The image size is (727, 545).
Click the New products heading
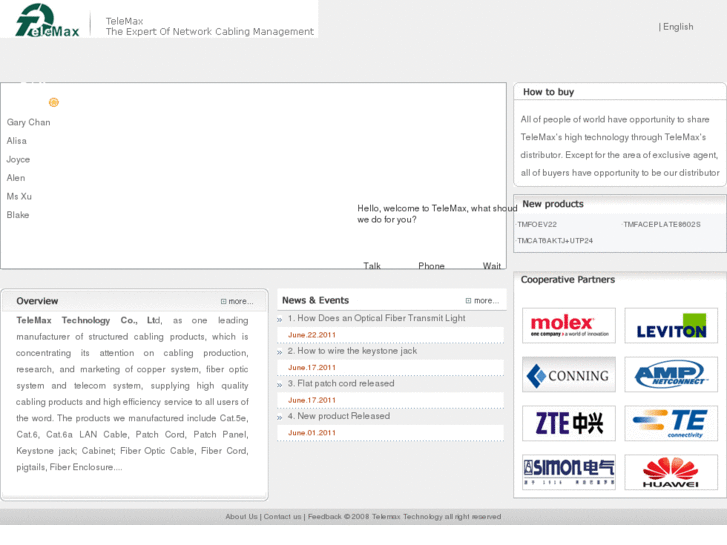click(553, 204)
